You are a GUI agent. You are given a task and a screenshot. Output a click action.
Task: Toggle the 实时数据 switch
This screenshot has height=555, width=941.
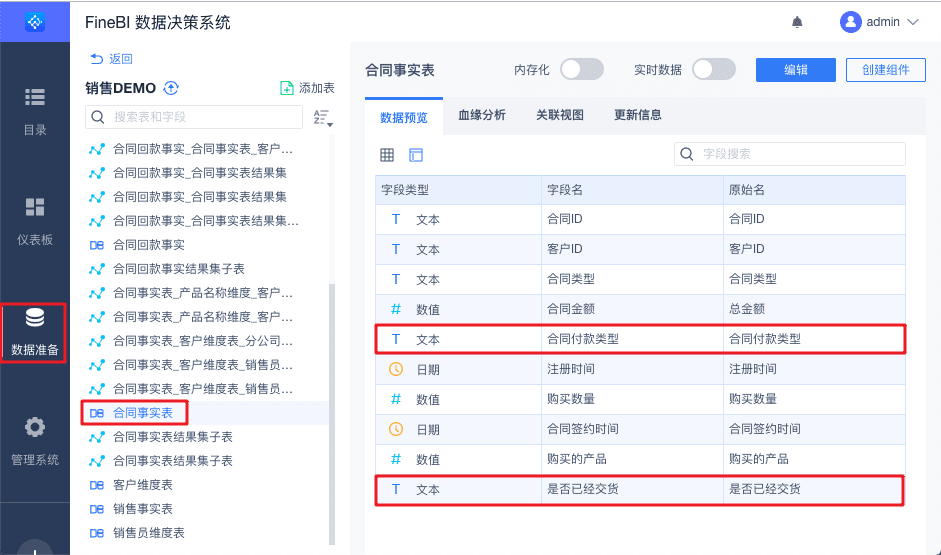coord(713,69)
